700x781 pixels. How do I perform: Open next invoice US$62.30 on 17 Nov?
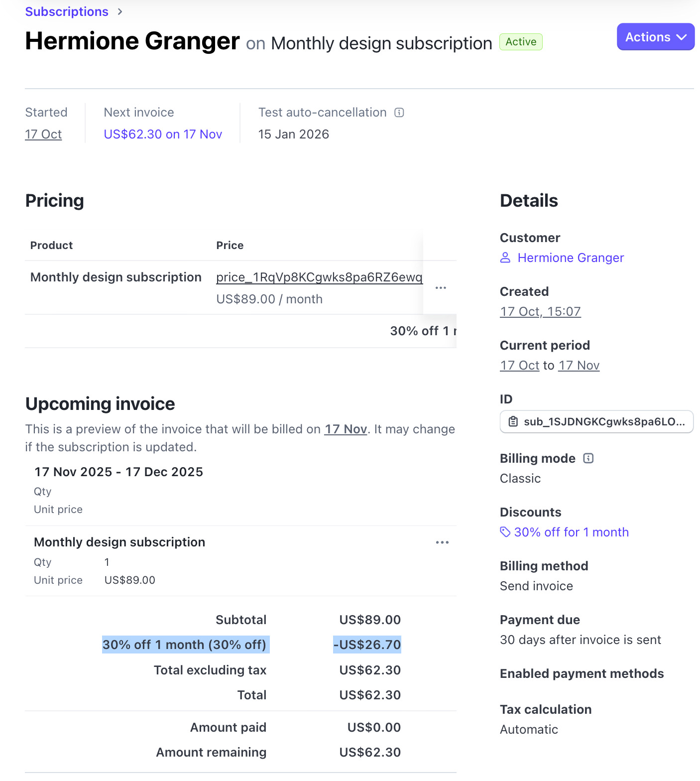(163, 134)
